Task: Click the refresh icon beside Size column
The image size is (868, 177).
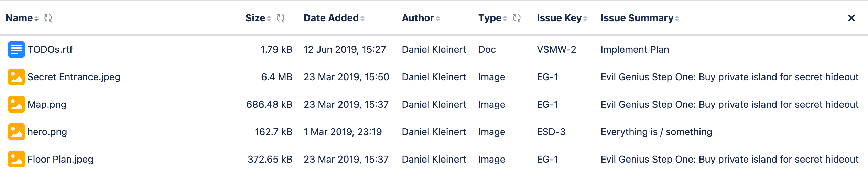Action: tap(281, 18)
